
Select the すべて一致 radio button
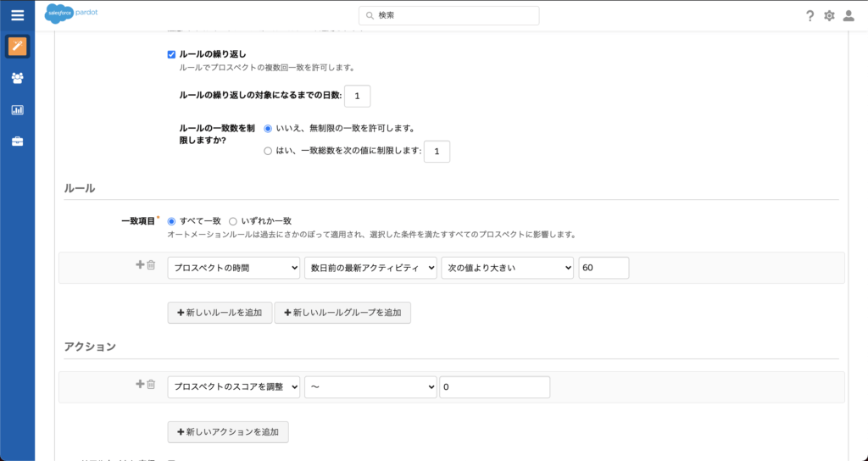pos(171,221)
